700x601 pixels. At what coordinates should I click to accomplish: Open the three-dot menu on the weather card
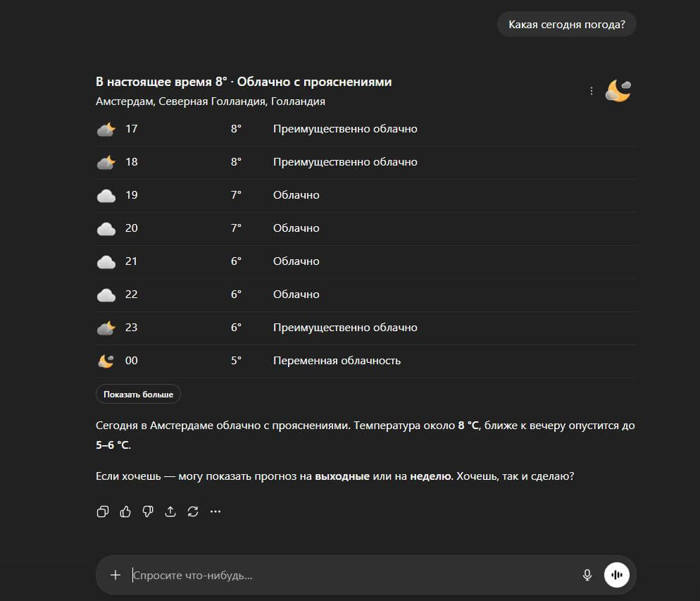pos(590,90)
